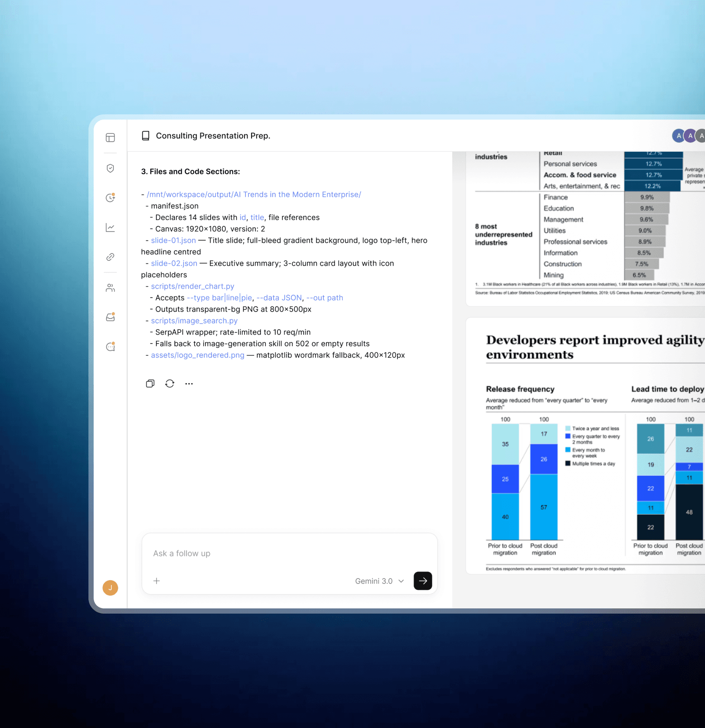The image size is (705, 728).
Task: Open the link icon in sidebar
Action: pyautogui.click(x=110, y=257)
